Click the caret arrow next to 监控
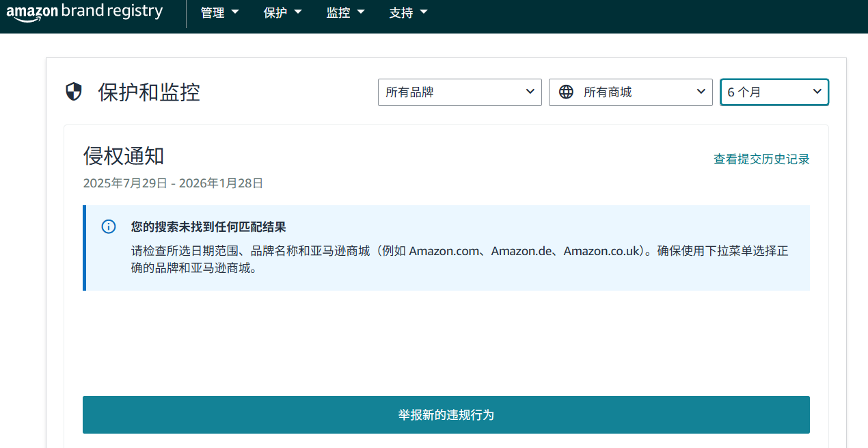The image size is (868, 448). [361, 12]
